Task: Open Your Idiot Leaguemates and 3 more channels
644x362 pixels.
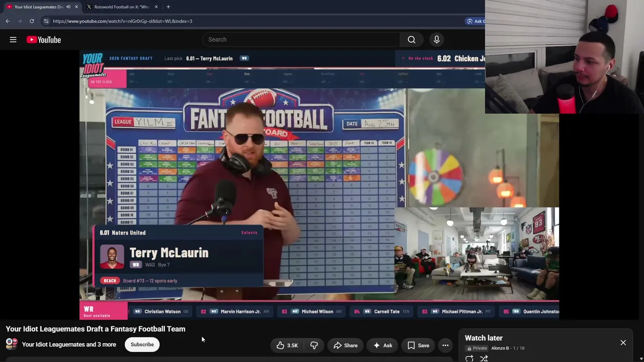Action: point(69,345)
